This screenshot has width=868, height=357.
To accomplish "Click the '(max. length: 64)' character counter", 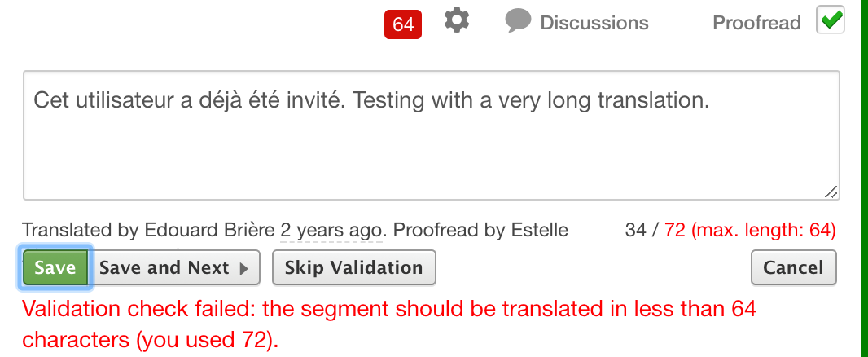I will click(x=763, y=231).
